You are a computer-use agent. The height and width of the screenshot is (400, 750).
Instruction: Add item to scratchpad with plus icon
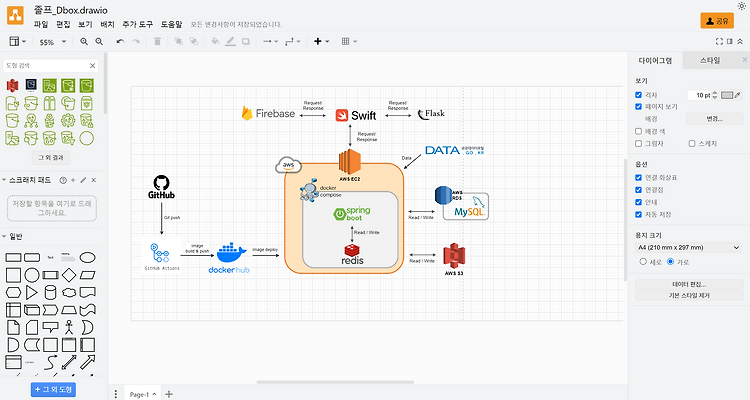pyautogui.click(x=73, y=180)
